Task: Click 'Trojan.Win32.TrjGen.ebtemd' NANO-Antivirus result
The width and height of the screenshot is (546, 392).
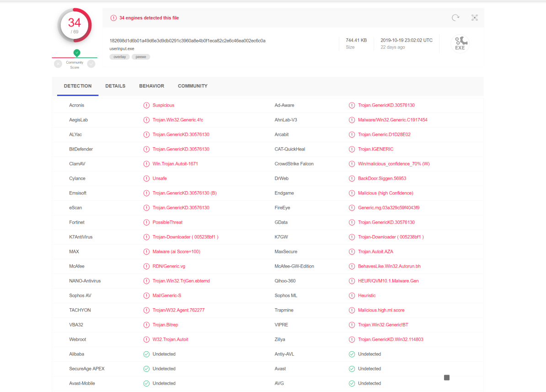Action: click(x=181, y=281)
